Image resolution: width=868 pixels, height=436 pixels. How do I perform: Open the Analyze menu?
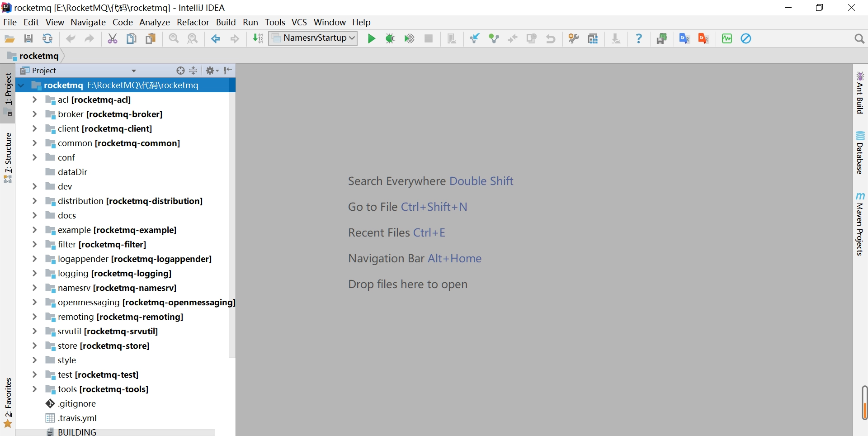(x=155, y=22)
